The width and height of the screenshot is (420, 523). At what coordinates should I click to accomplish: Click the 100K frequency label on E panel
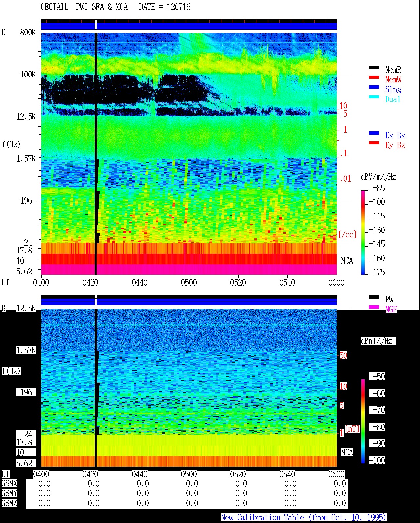tap(28, 75)
